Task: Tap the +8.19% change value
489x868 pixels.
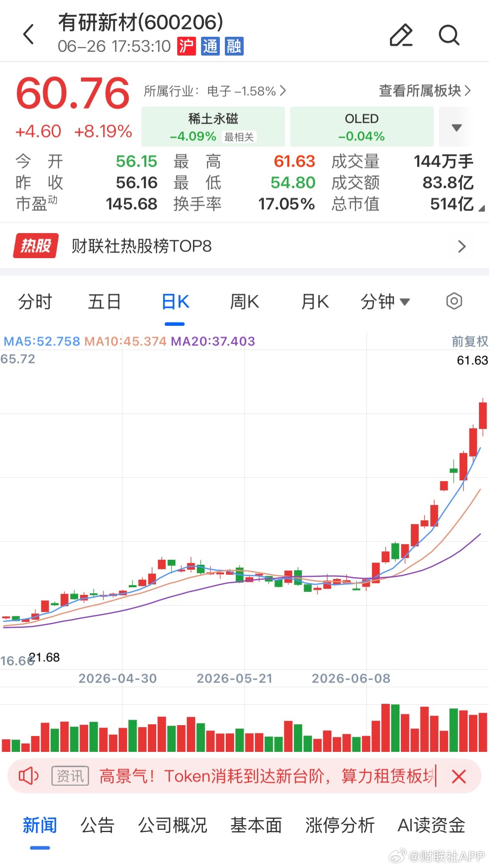Action: 103,131
